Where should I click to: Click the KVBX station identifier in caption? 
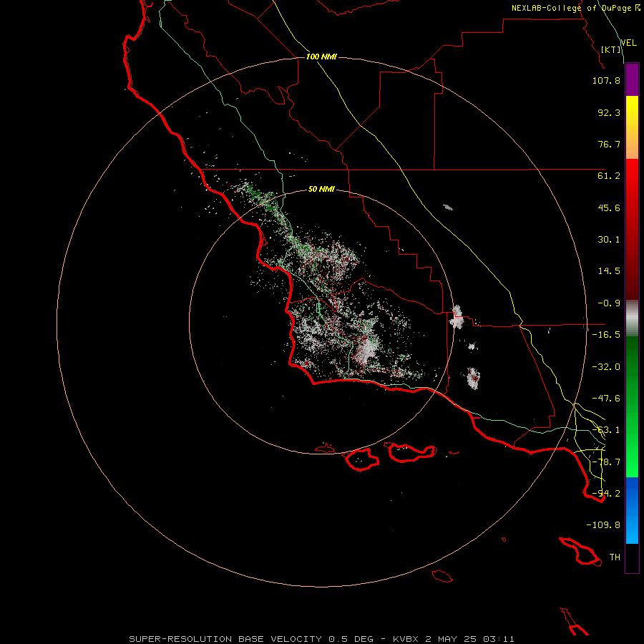tap(406, 639)
